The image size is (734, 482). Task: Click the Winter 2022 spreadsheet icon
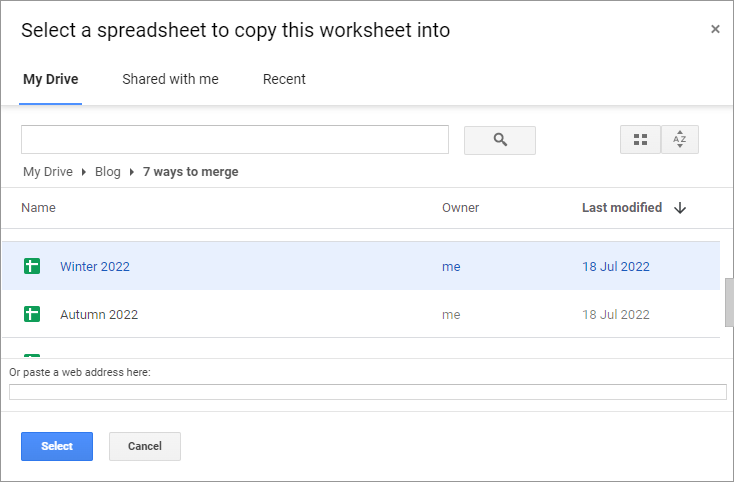tap(32, 266)
